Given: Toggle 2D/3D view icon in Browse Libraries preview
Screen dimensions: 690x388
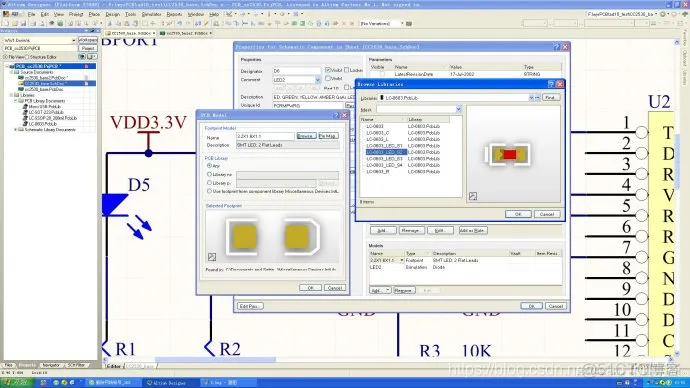Looking at the screenshot, I should coord(473,196).
